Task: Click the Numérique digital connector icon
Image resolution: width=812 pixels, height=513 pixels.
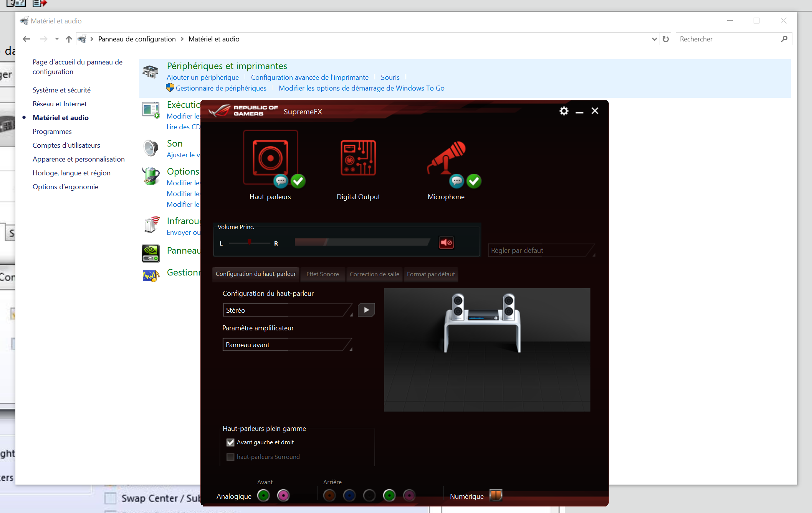Action: (496, 495)
